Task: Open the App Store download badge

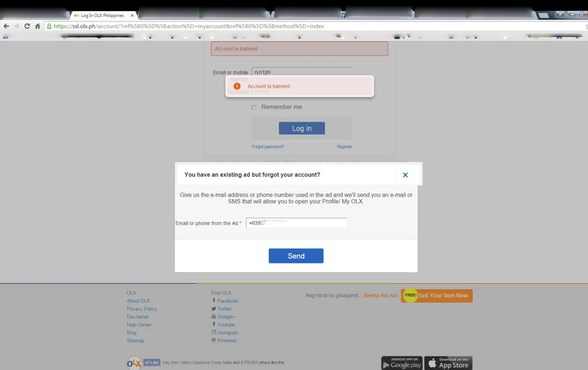Action: point(448,363)
